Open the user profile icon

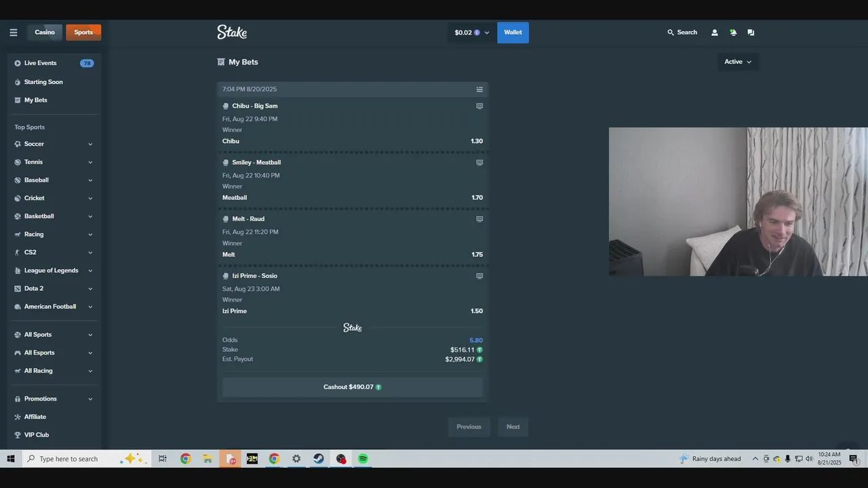[715, 33]
